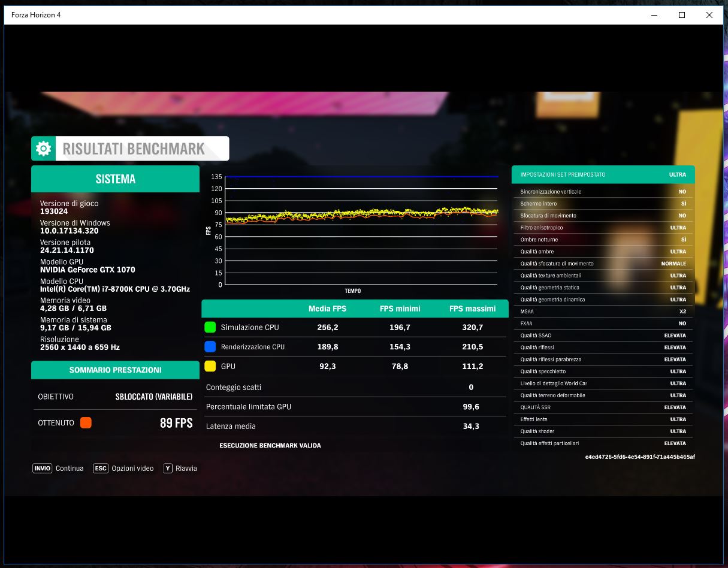This screenshot has height=568, width=728.
Task: Click the Forza Horizon 4 window title
Action: (x=36, y=15)
